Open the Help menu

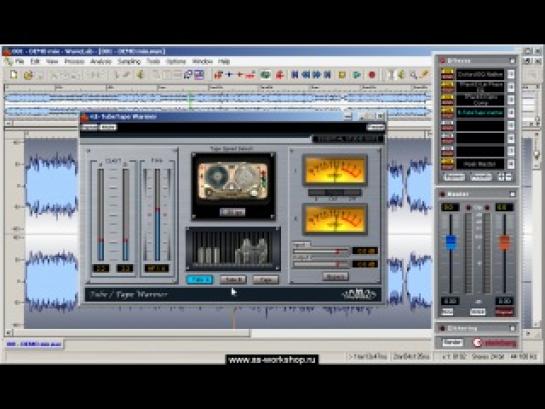point(224,62)
